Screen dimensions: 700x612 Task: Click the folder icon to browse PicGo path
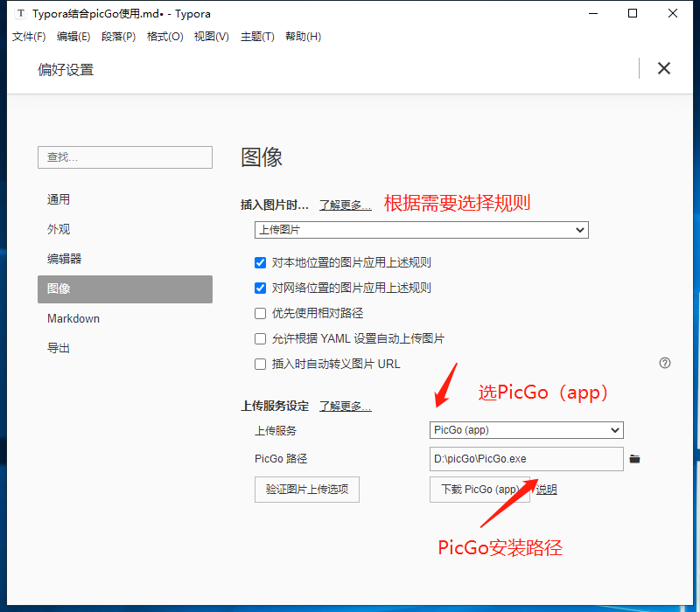[x=634, y=458]
